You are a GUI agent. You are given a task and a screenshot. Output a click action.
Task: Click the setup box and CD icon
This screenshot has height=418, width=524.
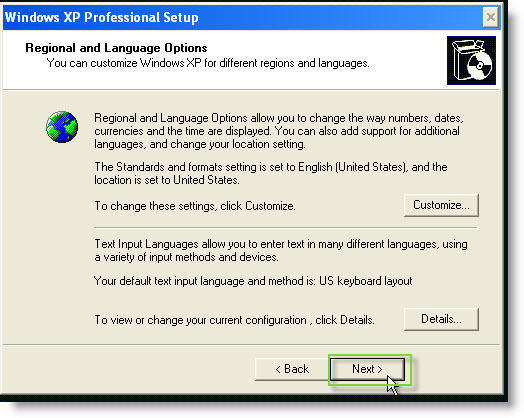471,60
